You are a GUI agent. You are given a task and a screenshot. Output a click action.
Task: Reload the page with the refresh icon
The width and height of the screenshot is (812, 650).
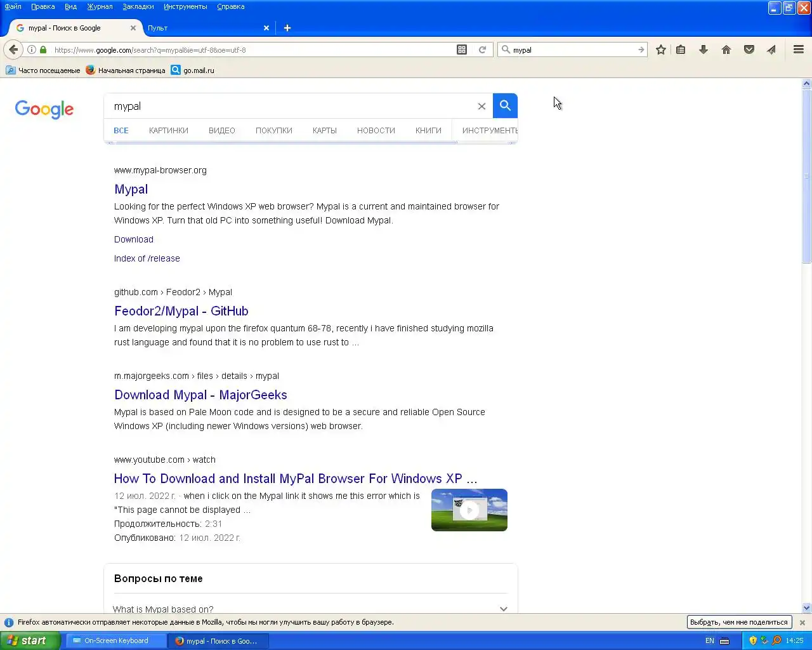point(482,50)
